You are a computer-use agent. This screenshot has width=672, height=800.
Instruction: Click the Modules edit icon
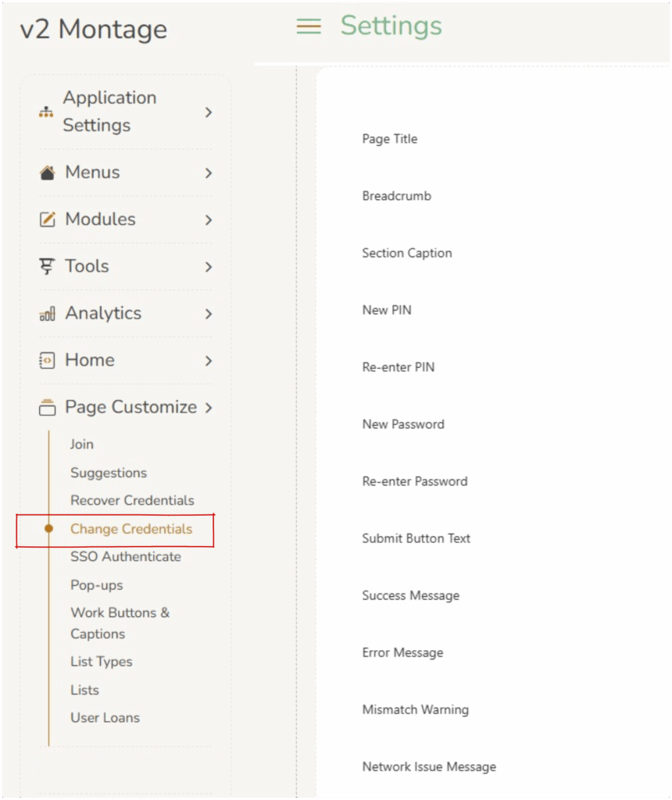click(47, 220)
